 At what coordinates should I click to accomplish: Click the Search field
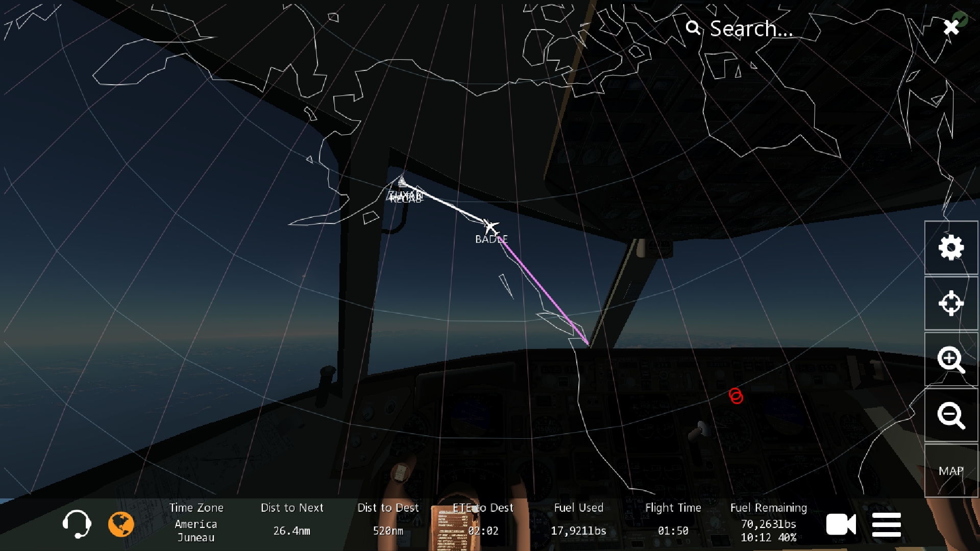(x=751, y=29)
